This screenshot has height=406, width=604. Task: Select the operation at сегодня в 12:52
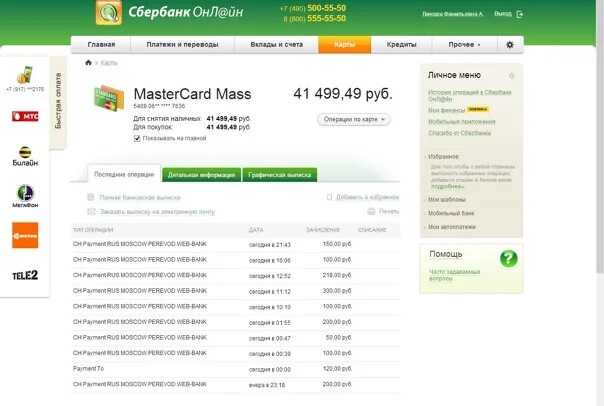235,275
